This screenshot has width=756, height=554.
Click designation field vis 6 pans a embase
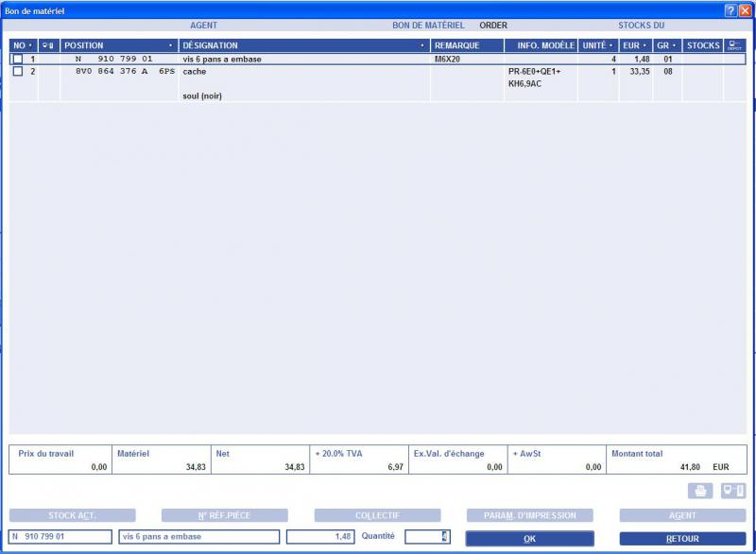tap(199, 536)
